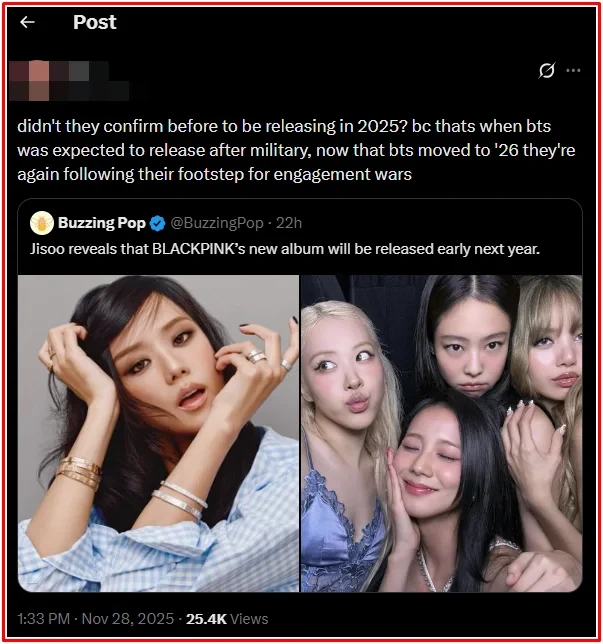Open the three-dot more options menu

click(x=573, y=71)
